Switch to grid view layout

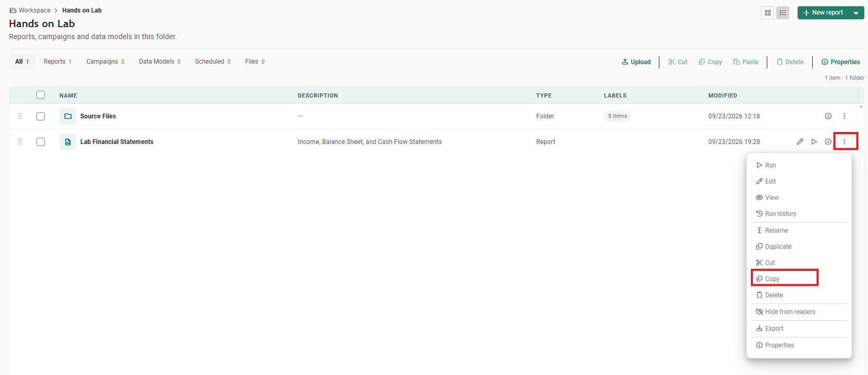(x=767, y=13)
